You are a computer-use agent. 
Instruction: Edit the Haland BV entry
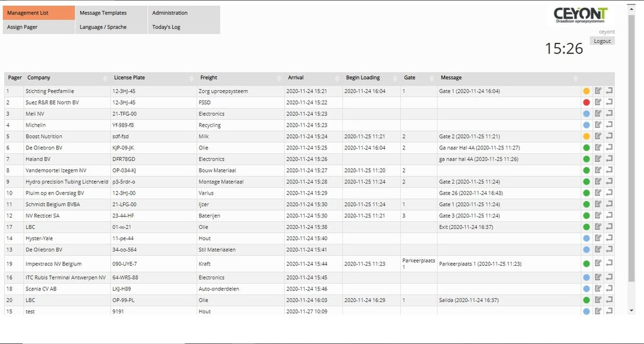tap(598, 159)
